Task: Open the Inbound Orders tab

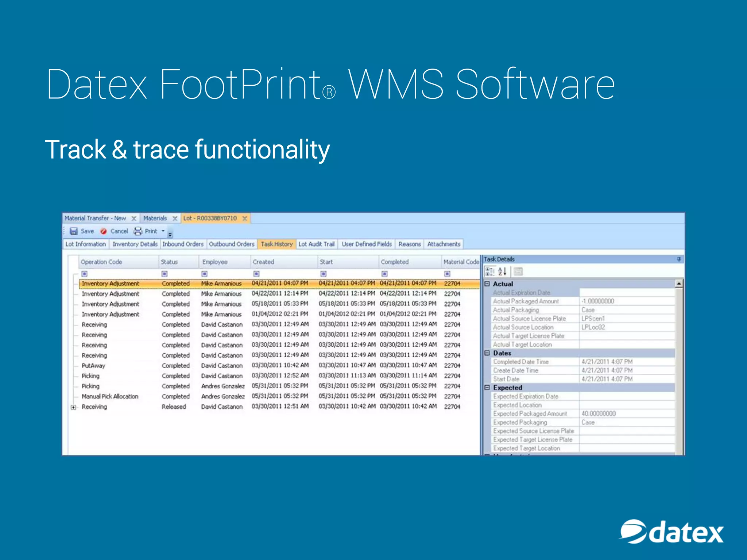Action: pyautogui.click(x=183, y=244)
